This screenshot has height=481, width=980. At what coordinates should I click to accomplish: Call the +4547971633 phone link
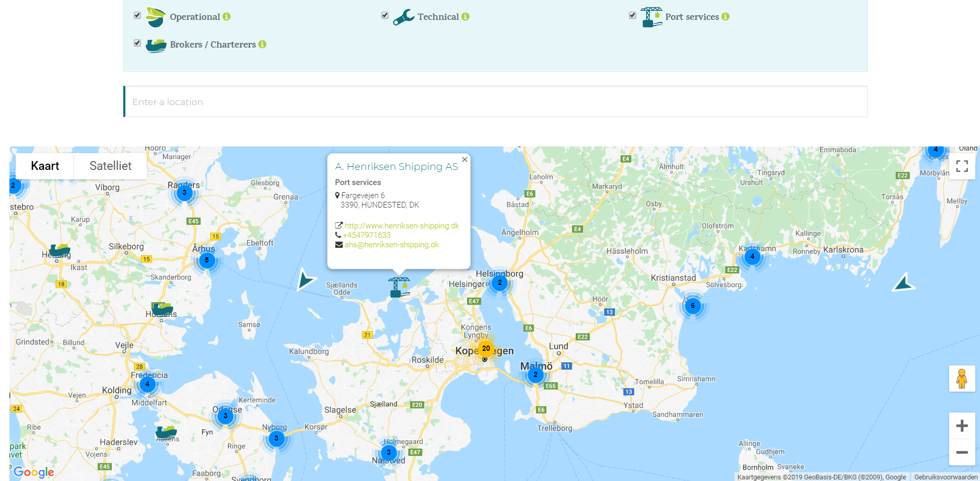pos(367,235)
